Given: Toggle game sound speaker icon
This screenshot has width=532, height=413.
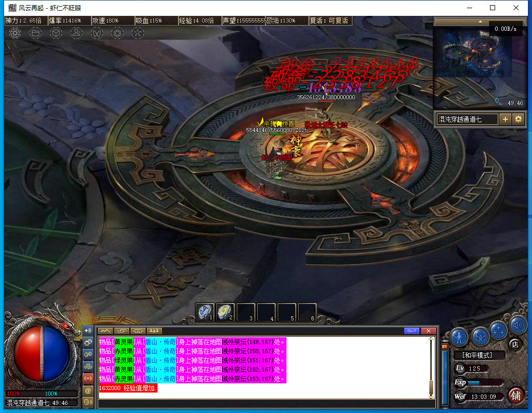Looking at the screenshot, I should point(518,325).
